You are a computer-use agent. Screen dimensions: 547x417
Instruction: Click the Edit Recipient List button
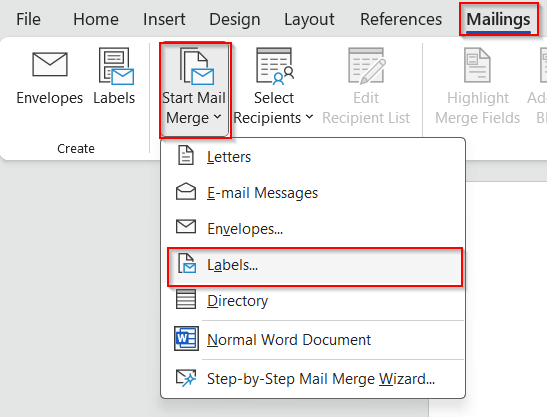(x=366, y=87)
